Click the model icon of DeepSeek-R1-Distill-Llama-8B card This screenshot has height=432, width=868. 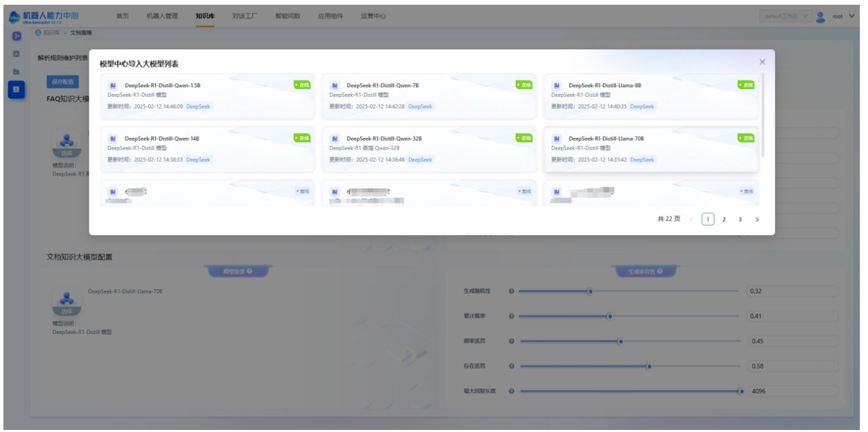pos(557,86)
